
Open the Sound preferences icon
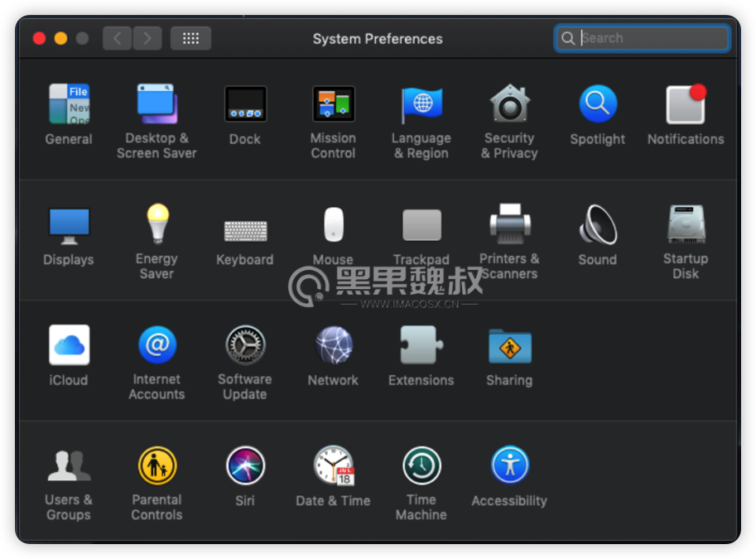[598, 224]
